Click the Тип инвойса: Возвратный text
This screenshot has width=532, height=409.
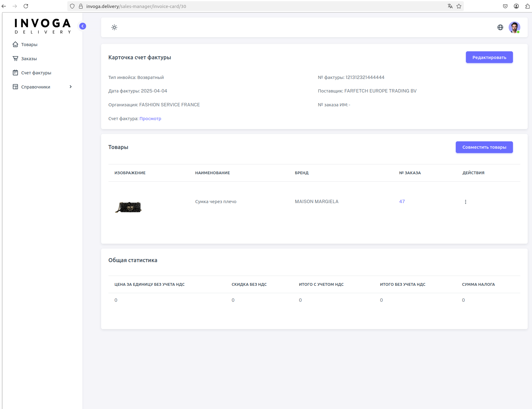point(136,77)
